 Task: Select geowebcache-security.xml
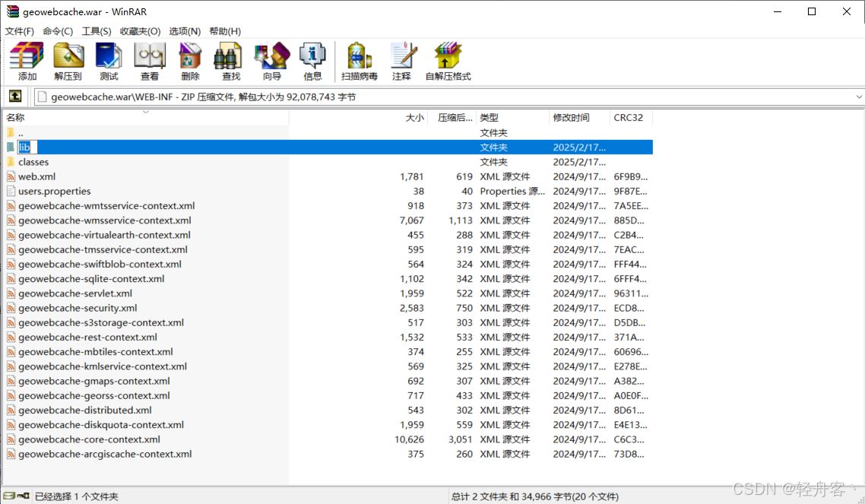tap(78, 308)
